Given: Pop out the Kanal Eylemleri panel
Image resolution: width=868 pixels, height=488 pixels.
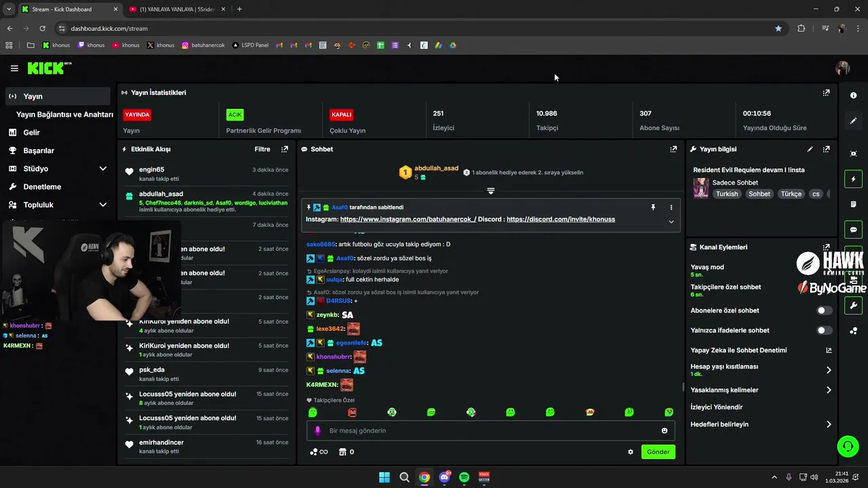Looking at the screenshot, I should tap(826, 247).
